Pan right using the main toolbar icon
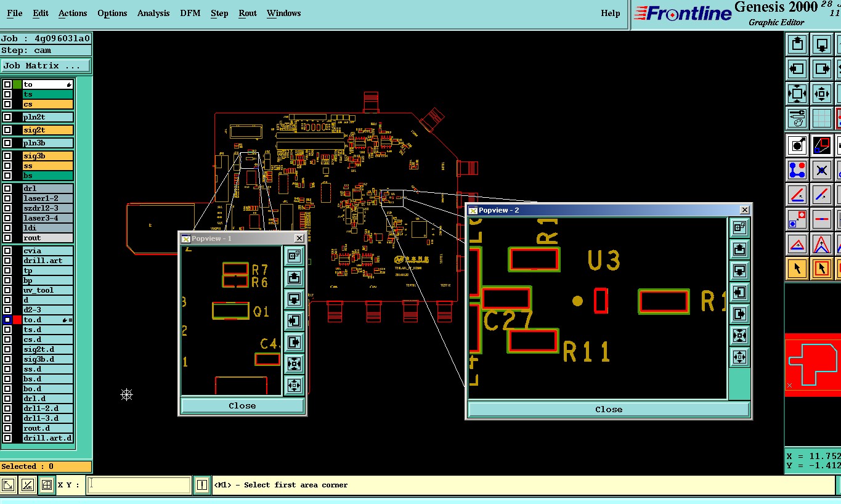 [x=822, y=69]
